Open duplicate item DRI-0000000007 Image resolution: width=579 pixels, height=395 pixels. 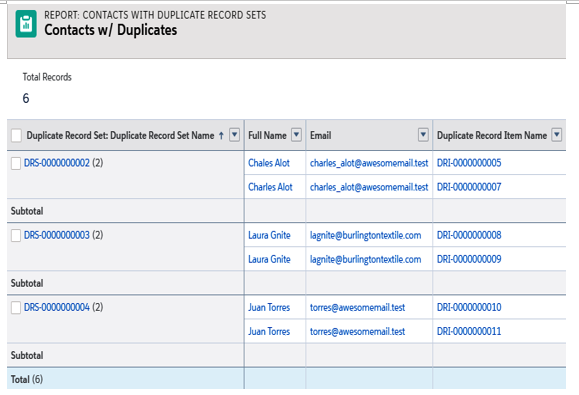[x=469, y=187]
